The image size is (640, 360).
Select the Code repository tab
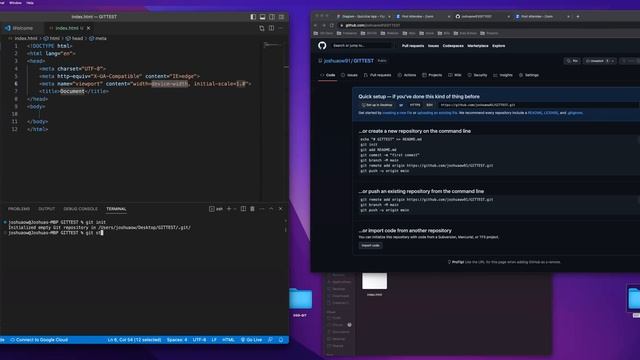(328, 76)
